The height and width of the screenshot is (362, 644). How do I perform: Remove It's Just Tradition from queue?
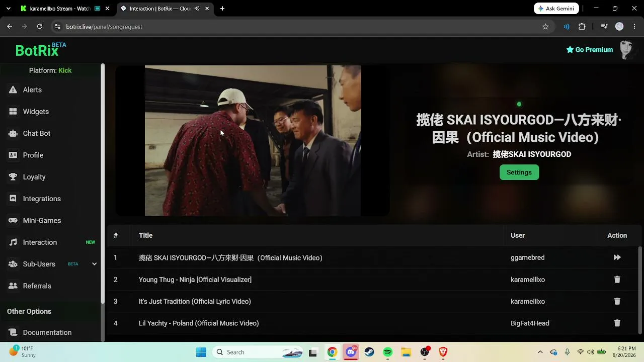click(617, 301)
